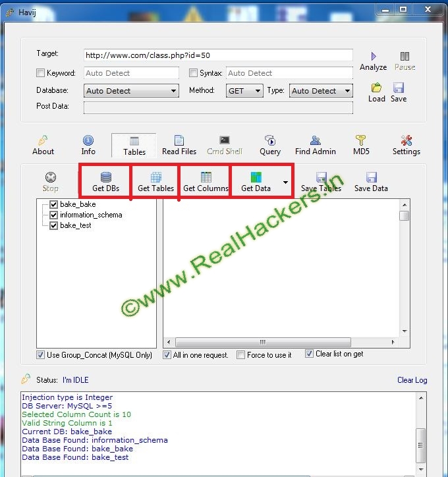
Task: Minimize the Havij window
Action: [385, 10]
